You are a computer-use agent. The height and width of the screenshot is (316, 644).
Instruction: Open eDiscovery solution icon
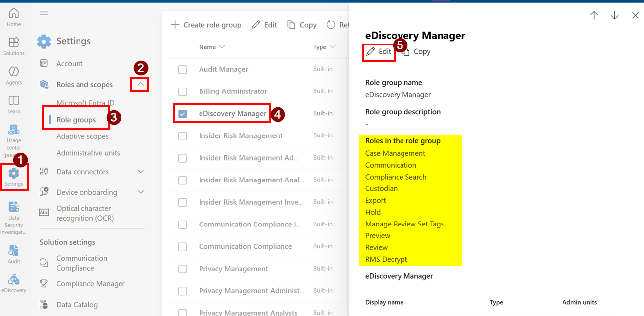tap(14, 279)
